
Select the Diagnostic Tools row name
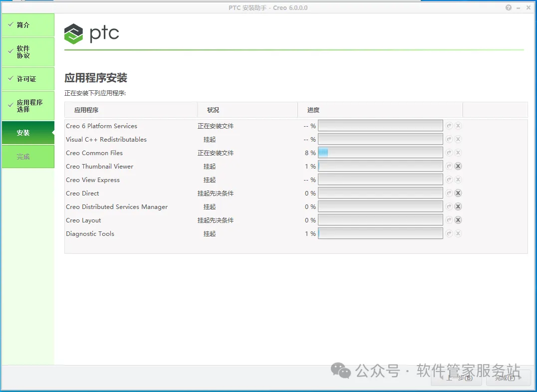coord(90,233)
